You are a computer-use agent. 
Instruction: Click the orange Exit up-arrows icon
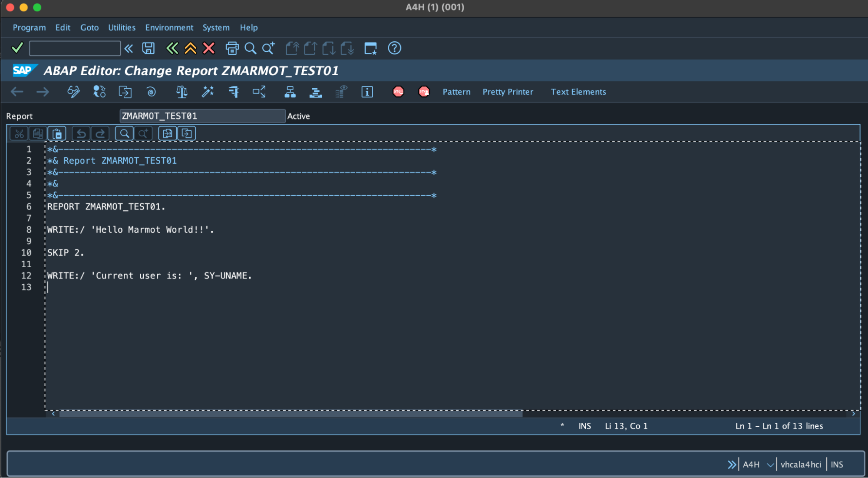click(x=190, y=48)
